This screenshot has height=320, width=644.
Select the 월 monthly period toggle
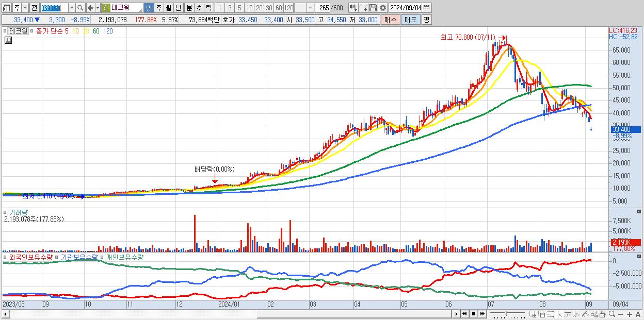click(x=168, y=8)
